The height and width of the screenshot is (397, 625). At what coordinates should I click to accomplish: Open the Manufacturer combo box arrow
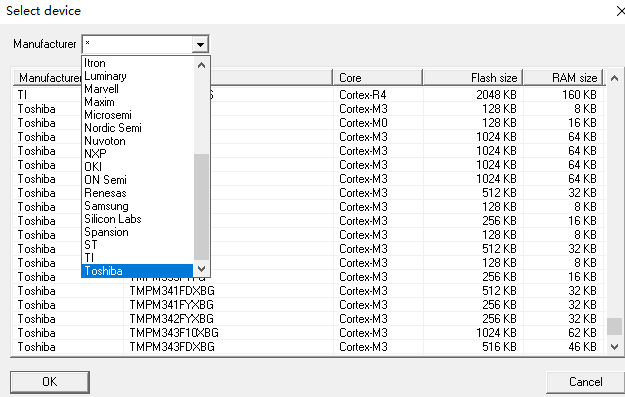[200, 44]
